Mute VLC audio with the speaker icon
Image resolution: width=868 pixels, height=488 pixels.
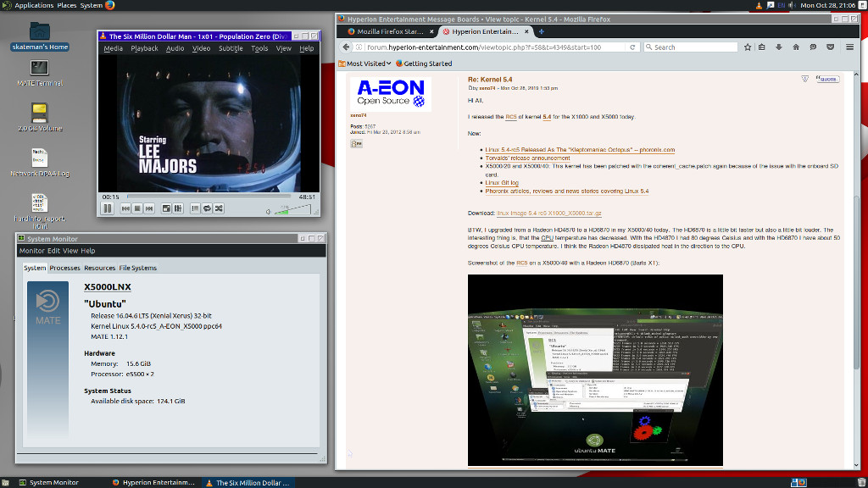click(x=269, y=211)
